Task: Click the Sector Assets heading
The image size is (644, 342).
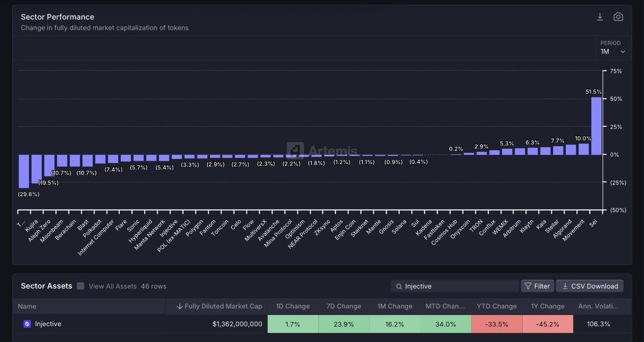Action: click(x=46, y=286)
